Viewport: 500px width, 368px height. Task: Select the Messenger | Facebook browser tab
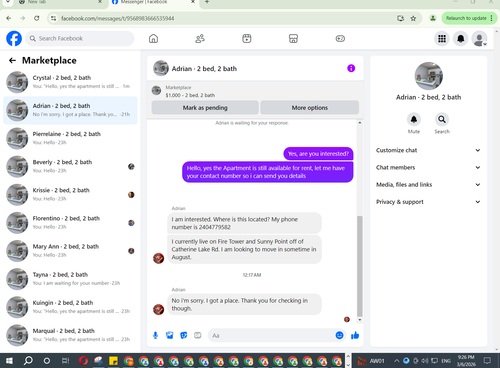(153, 3)
